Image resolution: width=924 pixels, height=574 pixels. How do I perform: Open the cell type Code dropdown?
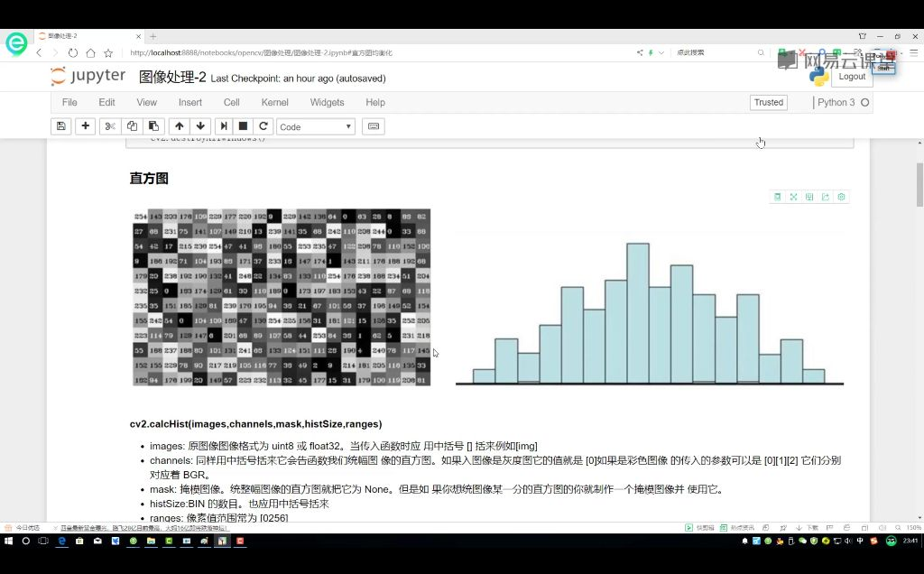[x=315, y=126]
